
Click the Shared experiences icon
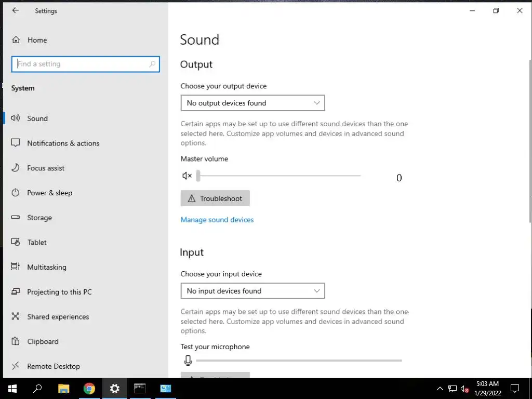(x=15, y=316)
